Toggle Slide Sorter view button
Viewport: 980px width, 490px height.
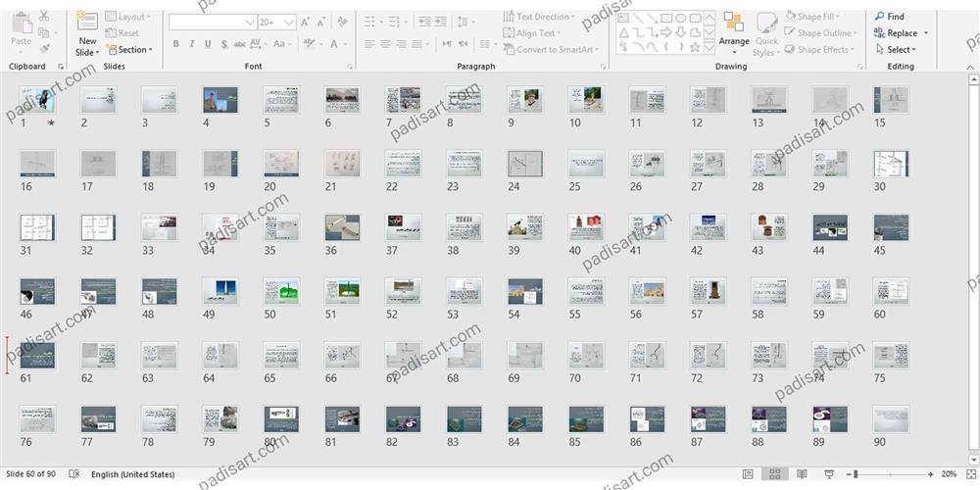pyautogui.click(x=774, y=474)
